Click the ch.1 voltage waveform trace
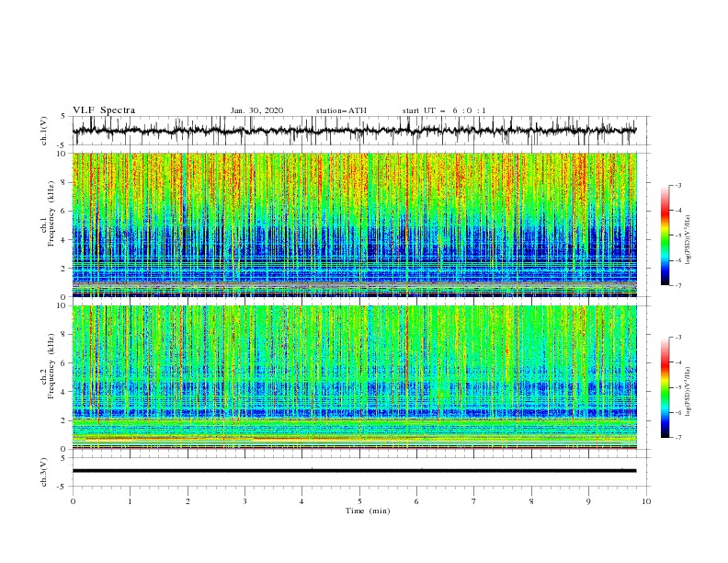This screenshot has width=728, height=563. pos(354,130)
